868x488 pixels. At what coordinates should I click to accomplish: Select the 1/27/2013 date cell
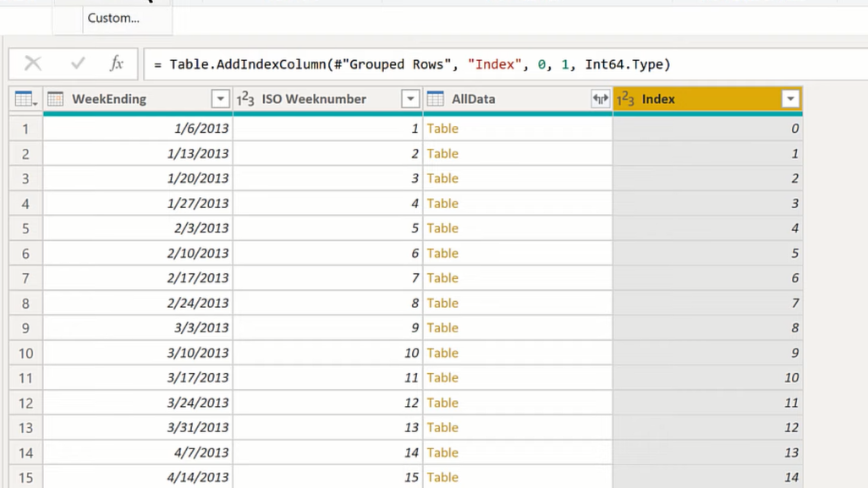pos(139,203)
